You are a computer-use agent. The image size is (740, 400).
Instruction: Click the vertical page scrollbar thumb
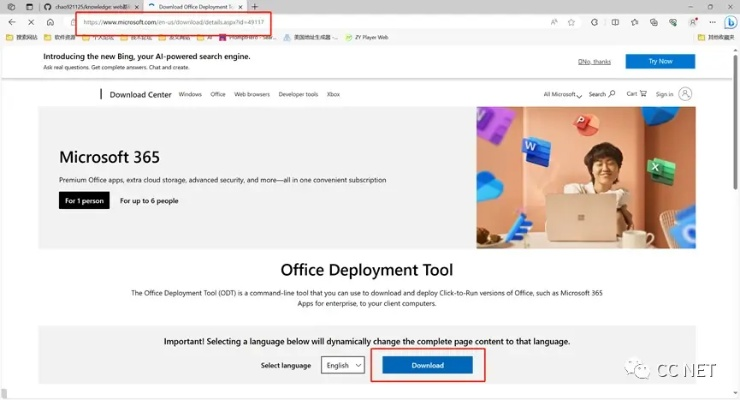pos(735,123)
